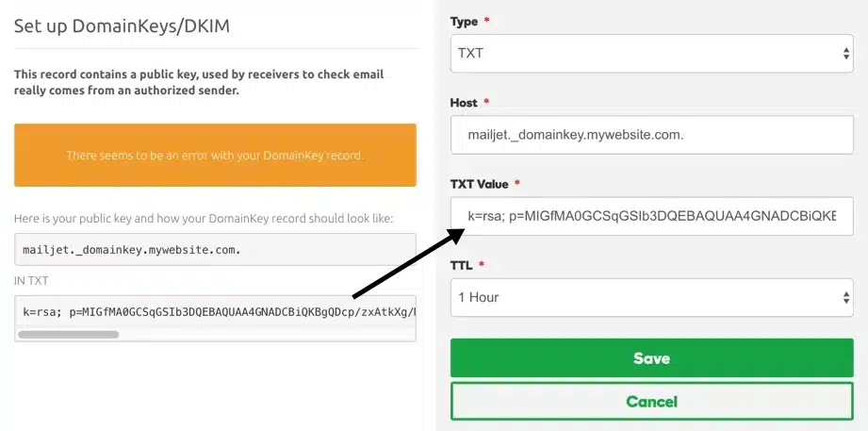This screenshot has height=431, width=868.
Task: Click the bold 'This record contains a public key' description
Action: point(199,82)
